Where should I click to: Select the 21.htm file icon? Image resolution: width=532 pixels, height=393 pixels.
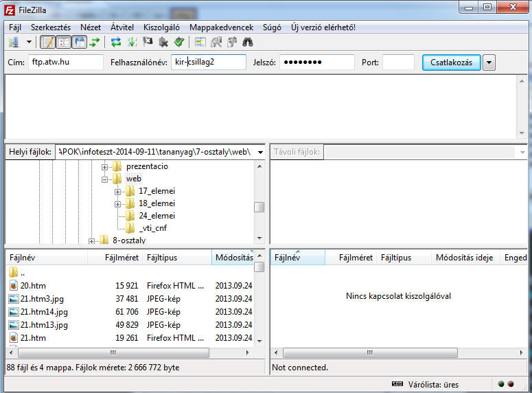14,338
